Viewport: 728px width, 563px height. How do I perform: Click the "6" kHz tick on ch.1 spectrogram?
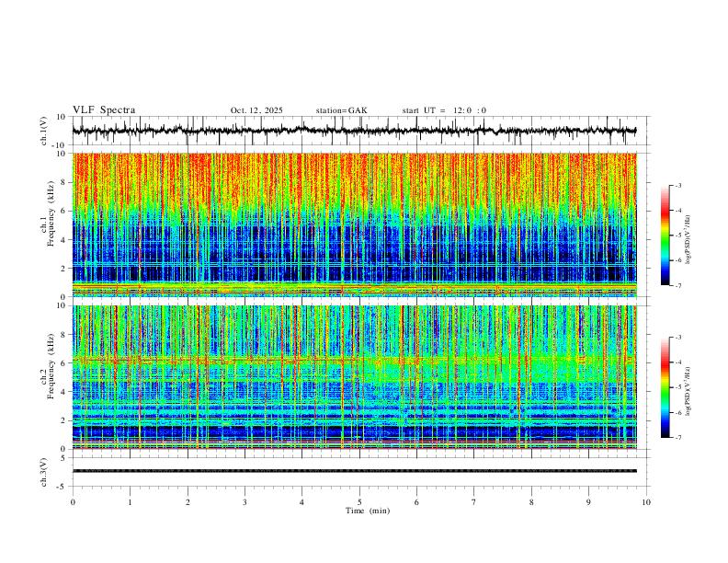pyautogui.click(x=63, y=212)
